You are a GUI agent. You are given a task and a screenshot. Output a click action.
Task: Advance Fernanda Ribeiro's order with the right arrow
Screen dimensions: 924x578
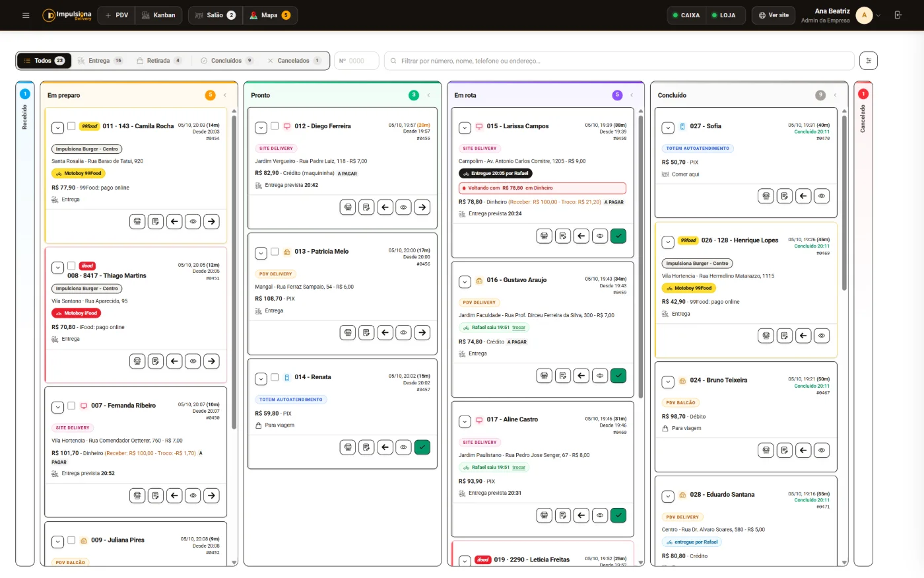(211, 495)
